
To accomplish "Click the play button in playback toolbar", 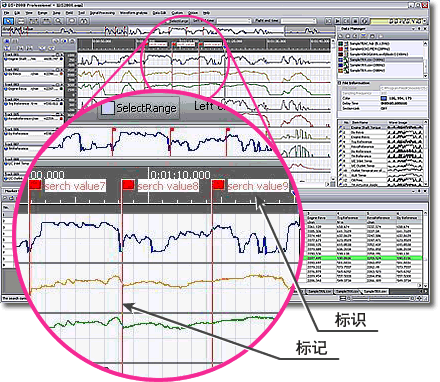I will [x=337, y=21].
